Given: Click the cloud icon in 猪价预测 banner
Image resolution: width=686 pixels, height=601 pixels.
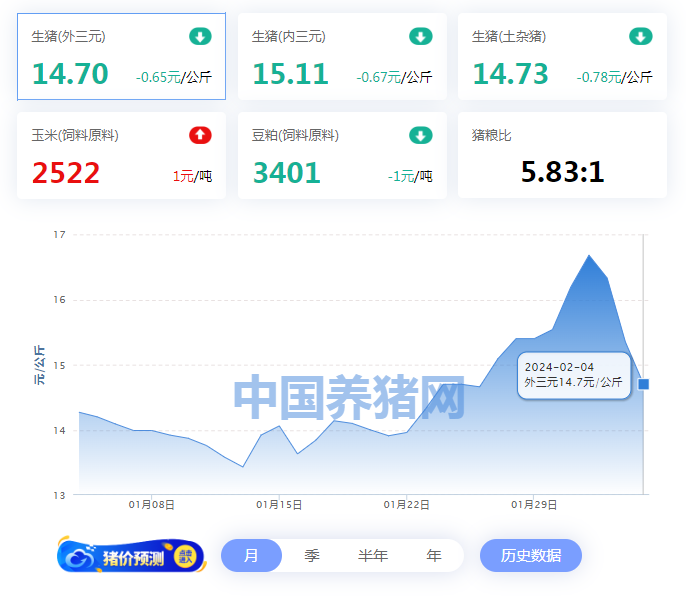Looking at the screenshot, I should pos(79,557).
